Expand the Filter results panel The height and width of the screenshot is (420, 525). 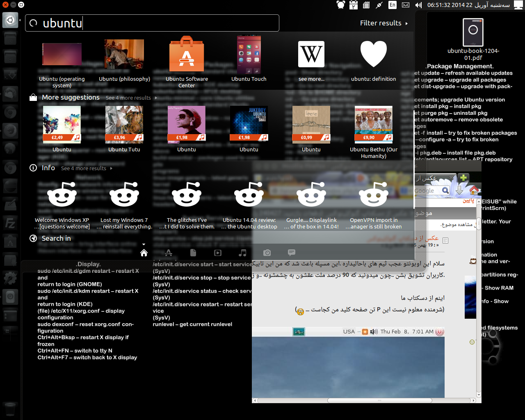[x=383, y=23]
